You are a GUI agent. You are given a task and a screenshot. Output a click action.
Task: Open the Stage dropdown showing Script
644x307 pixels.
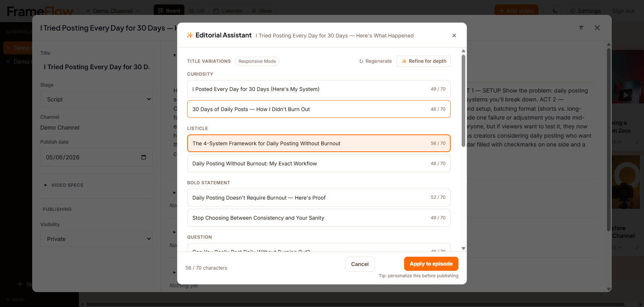96,99
